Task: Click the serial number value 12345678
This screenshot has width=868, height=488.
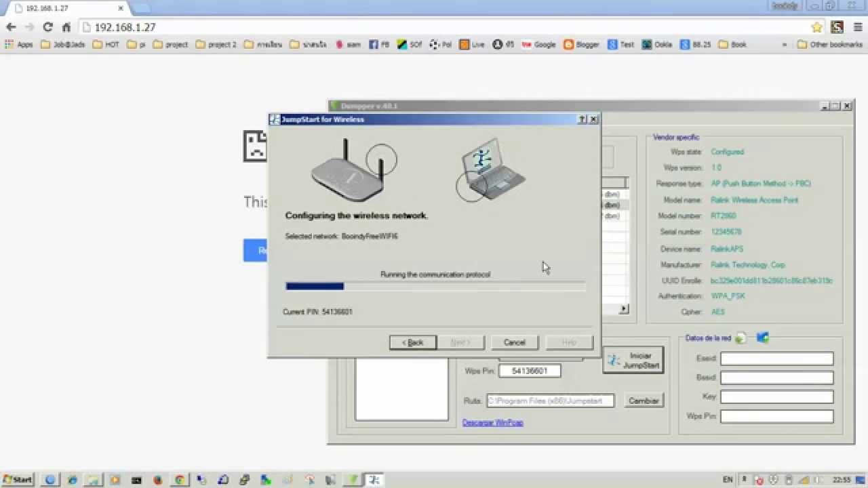Action: (727, 232)
